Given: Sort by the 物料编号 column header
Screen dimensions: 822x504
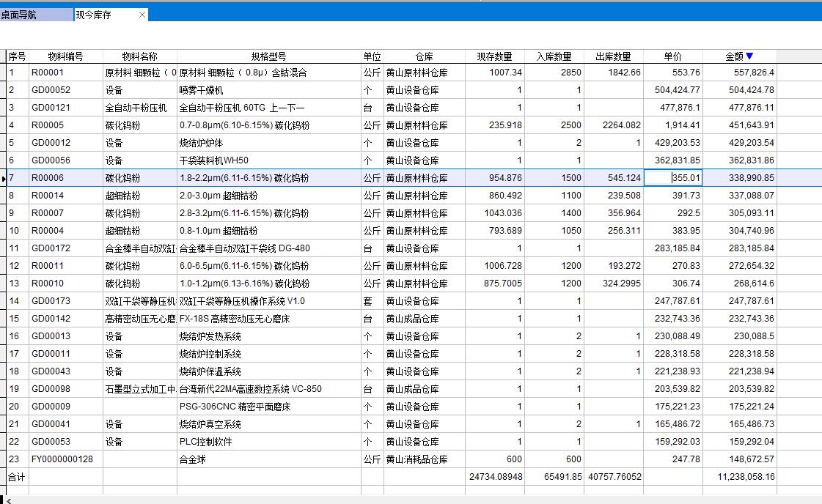Looking at the screenshot, I should (65, 56).
